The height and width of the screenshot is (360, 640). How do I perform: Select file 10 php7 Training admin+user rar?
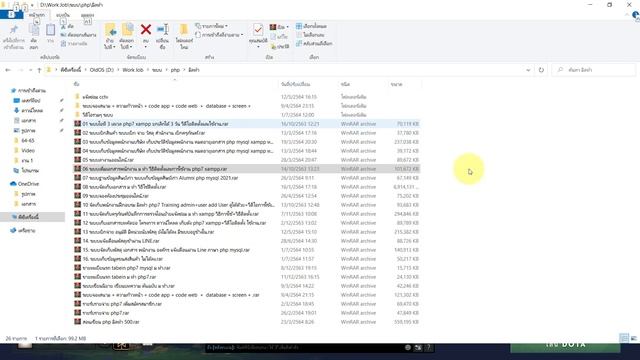[247, 204]
